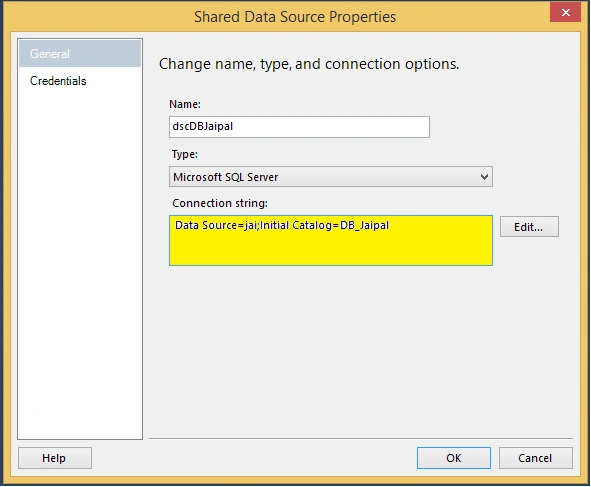
Task: Cancel the data source changes
Action: pyautogui.click(x=536, y=458)
